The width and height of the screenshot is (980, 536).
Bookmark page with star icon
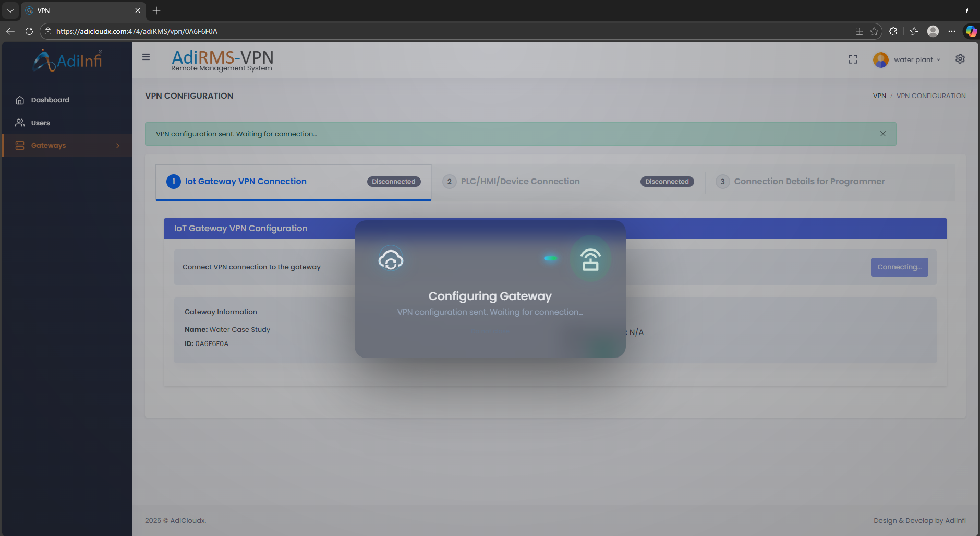(x=874, y=31)
